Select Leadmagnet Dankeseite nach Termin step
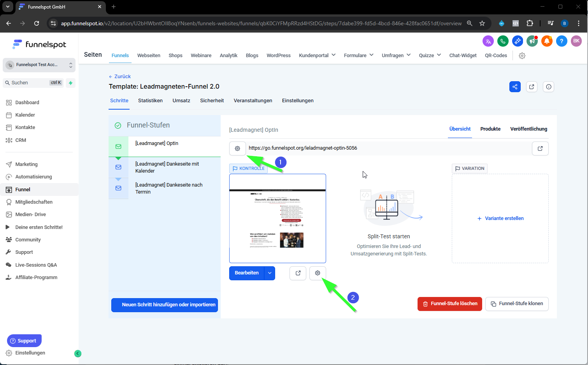This screenshot has width=588, height=365. [x=165, y=189]
